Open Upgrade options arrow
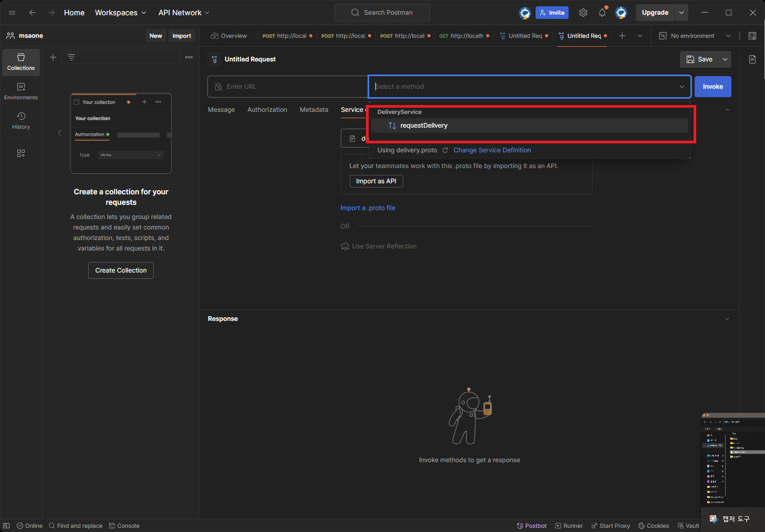 click(681, 13)
